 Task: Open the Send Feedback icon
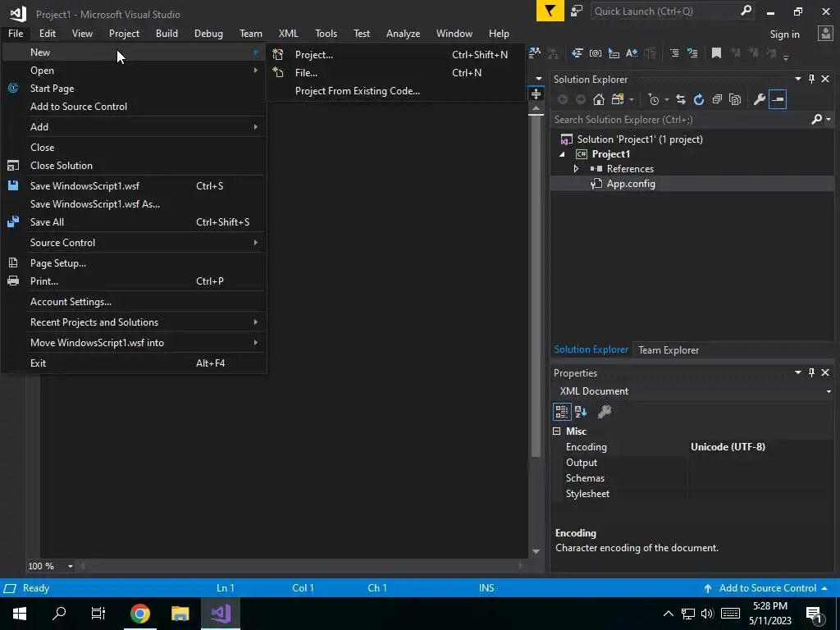coord(577,11)
